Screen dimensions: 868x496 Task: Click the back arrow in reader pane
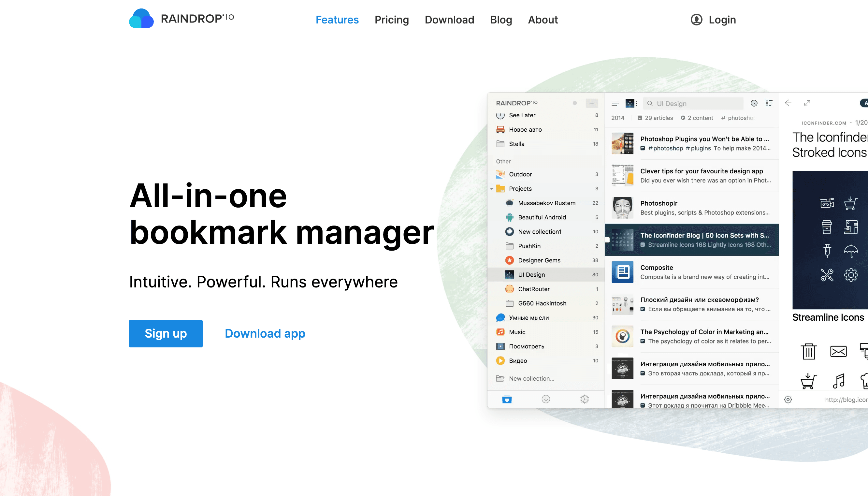pyautogui.click(x=788, y=103)
